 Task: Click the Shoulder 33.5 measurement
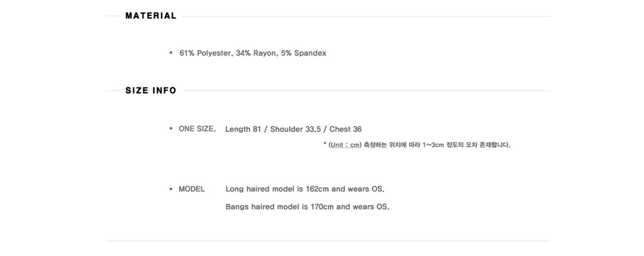(x=293, y=129)
